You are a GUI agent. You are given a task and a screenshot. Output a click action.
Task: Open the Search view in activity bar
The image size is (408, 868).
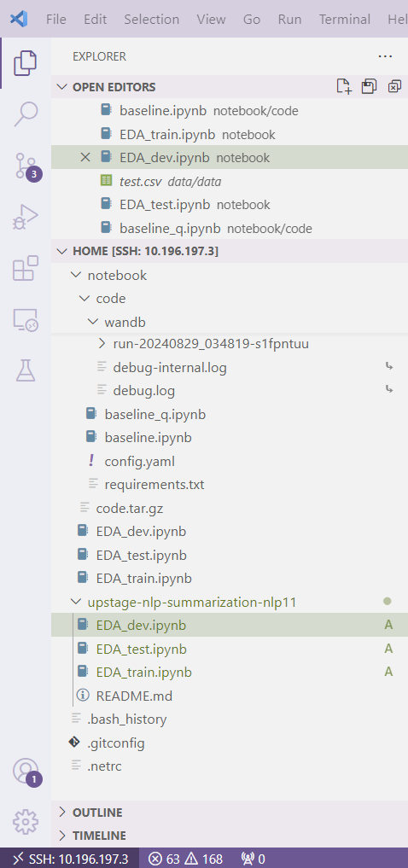pyautogui.click(x=26, y=114)
